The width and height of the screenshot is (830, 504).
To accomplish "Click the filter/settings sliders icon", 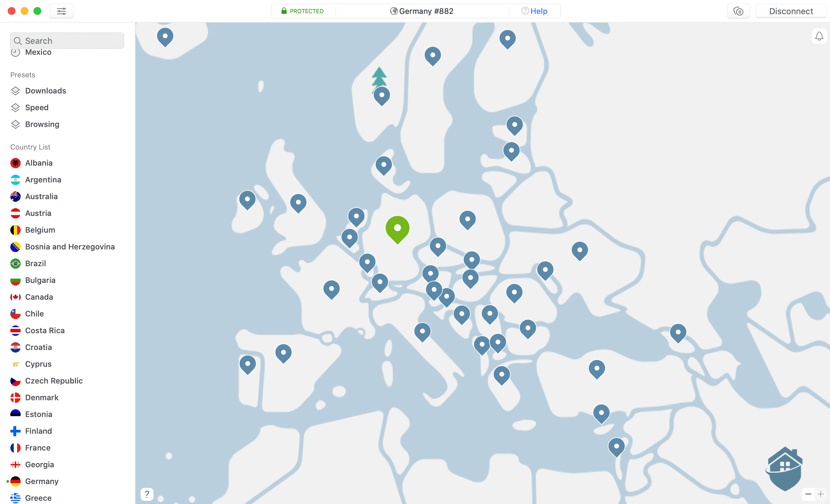I will pyautogui.click(x=61, y=11).
